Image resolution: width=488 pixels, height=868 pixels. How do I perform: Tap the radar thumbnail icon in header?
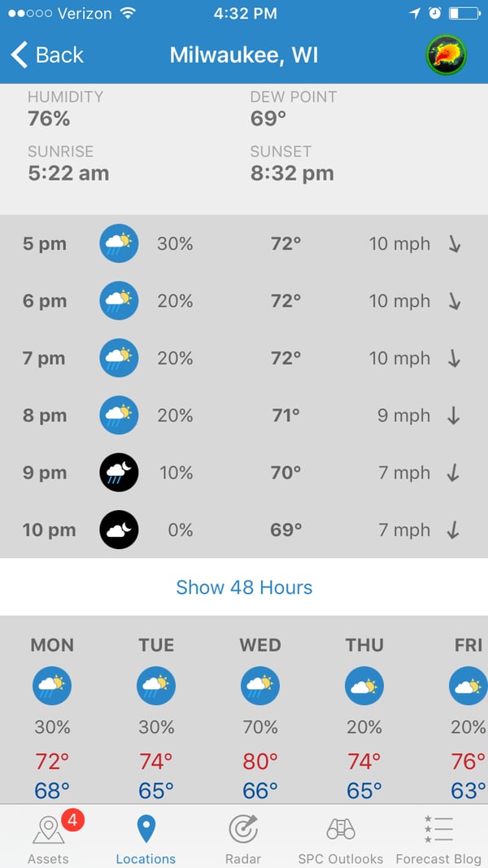pyautogui.click(x=446, y=55)
